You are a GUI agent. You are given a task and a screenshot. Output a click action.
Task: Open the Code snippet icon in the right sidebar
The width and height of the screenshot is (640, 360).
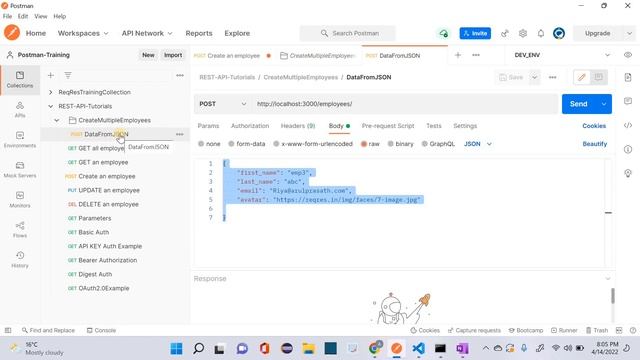tap(628, 125)
